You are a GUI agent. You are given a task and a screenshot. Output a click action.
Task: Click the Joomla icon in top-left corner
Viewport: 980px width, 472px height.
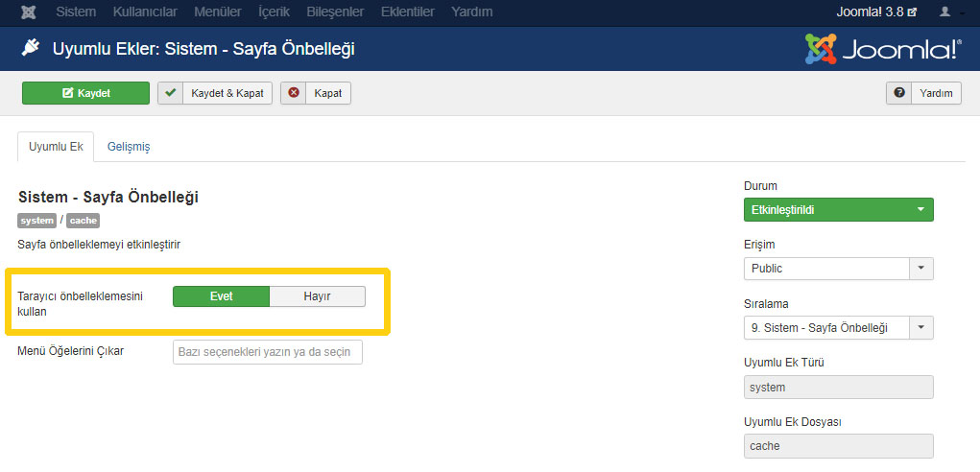pos(29,12)
